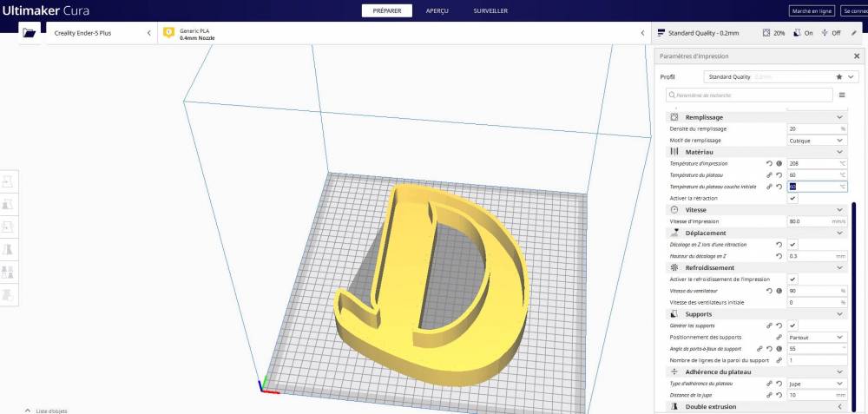
Task: Reset Température du plateau value
Action: (x=779, y=175)
